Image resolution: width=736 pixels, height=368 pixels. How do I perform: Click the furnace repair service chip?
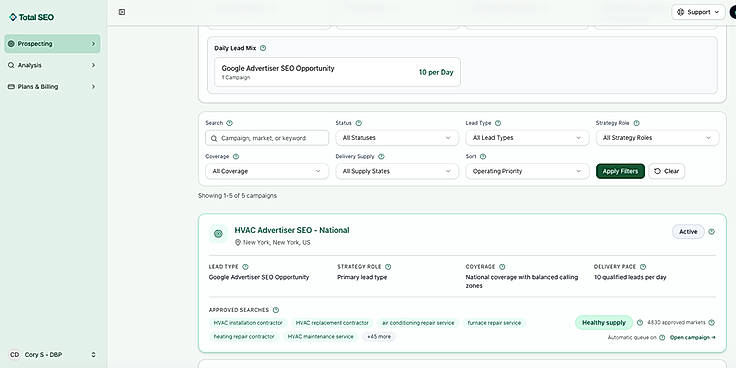(494, 323)
